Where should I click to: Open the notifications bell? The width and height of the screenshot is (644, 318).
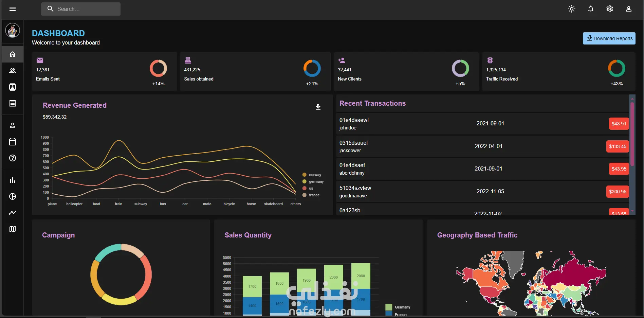point(591,9)
